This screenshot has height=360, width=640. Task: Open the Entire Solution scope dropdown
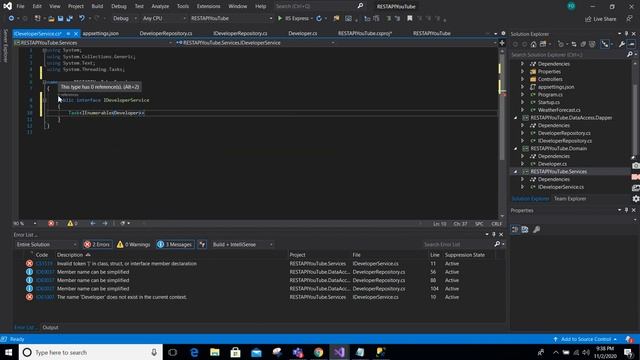[x=46, y=244]
